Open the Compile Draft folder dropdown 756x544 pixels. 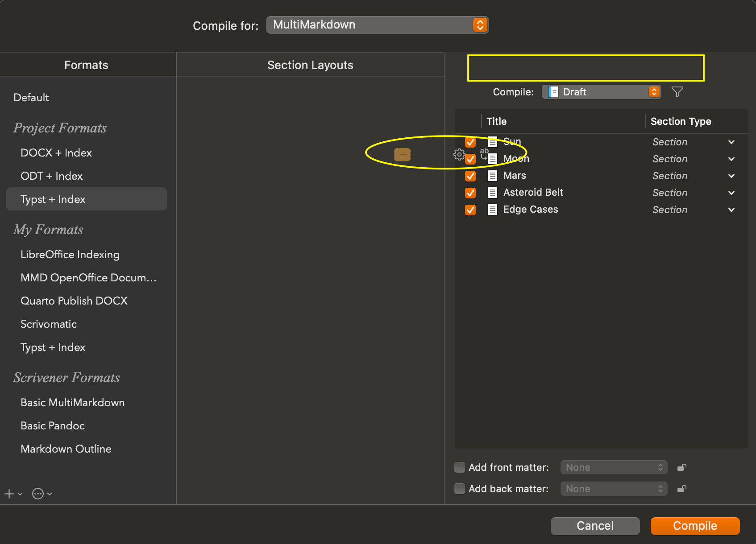pos(601,92)
